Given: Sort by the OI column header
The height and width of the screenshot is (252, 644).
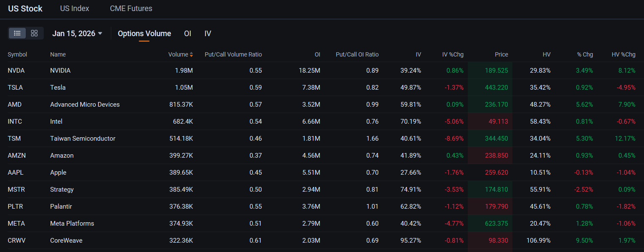Looking at the screenshot, I should (317, 54).
